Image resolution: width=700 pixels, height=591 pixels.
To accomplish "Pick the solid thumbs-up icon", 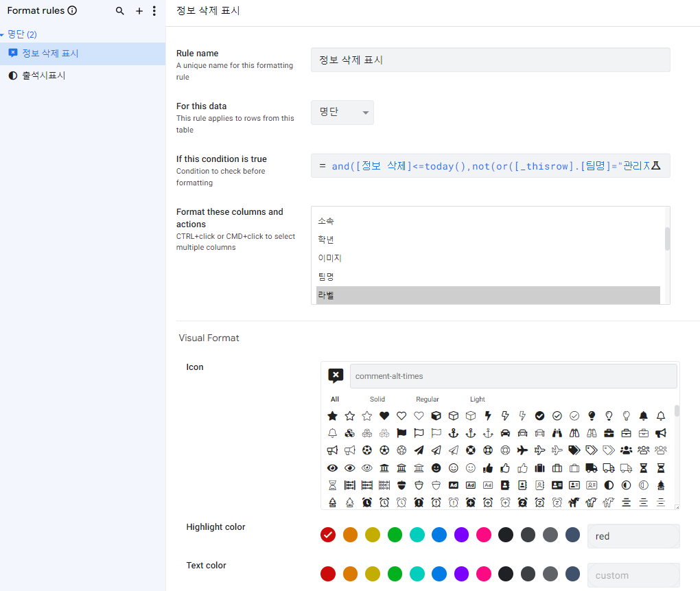I will pos(488,468).
